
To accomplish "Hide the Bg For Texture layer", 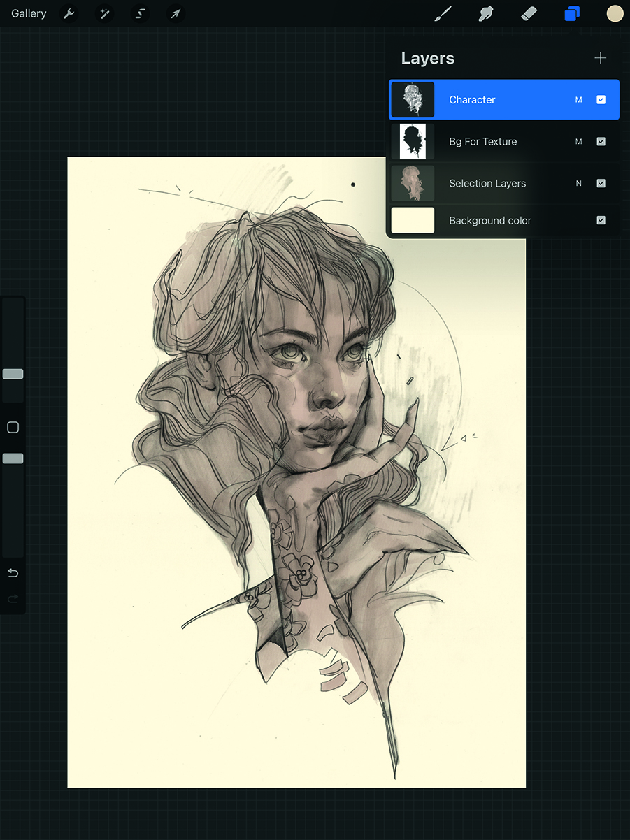I will (x=601, y=142).
